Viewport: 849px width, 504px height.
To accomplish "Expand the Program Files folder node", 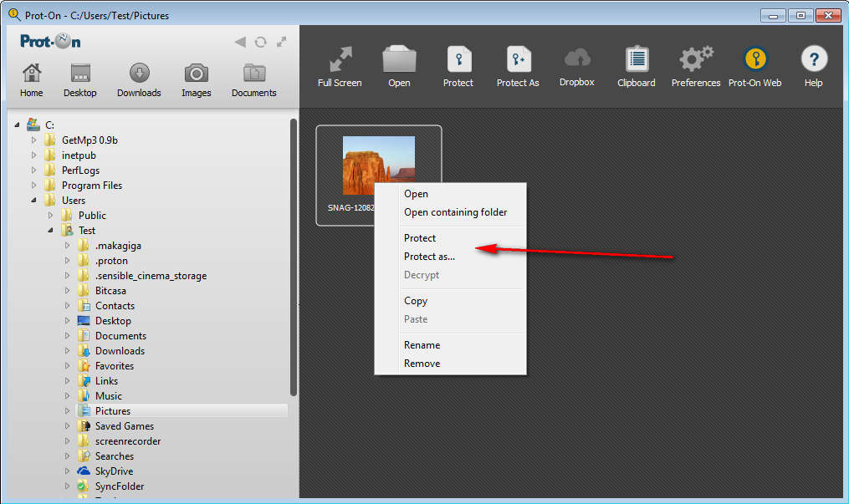I will (x=34, y=186).
